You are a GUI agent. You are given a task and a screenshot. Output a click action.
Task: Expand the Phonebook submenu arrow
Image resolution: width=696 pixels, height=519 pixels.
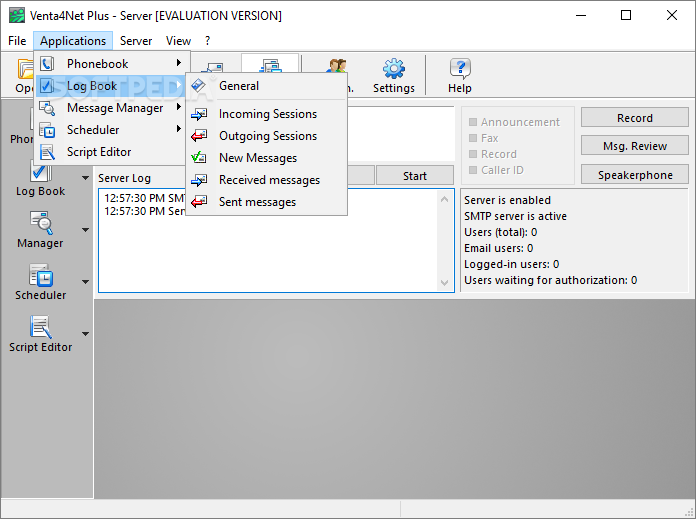(179, 63)
